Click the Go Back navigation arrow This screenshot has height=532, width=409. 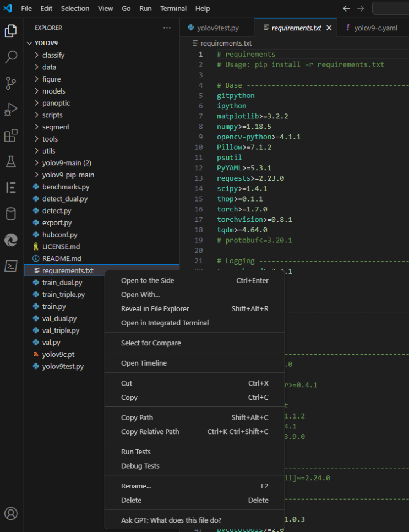[x=346, y=8]
